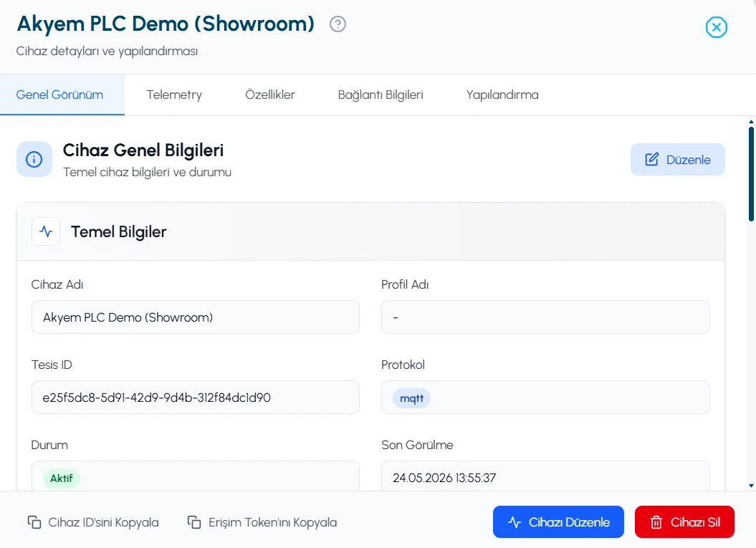Click the Profil Adı field
The height and width of the screenshot is (548, 756).
click(545, 317)
